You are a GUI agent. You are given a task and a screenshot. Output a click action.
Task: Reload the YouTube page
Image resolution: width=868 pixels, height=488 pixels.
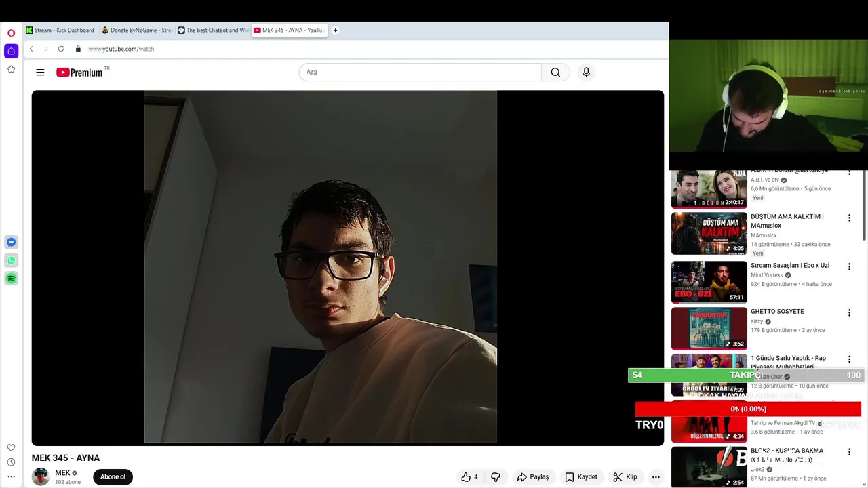61,49
